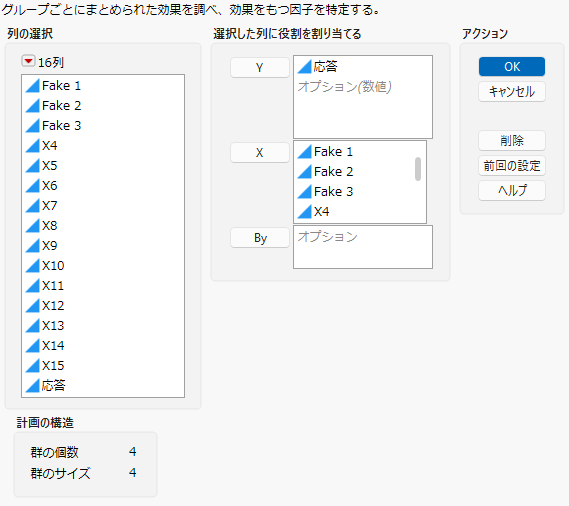This screenshot has width=569, height=506.
Task: Click the 削除 button
Action: point(512,140)
